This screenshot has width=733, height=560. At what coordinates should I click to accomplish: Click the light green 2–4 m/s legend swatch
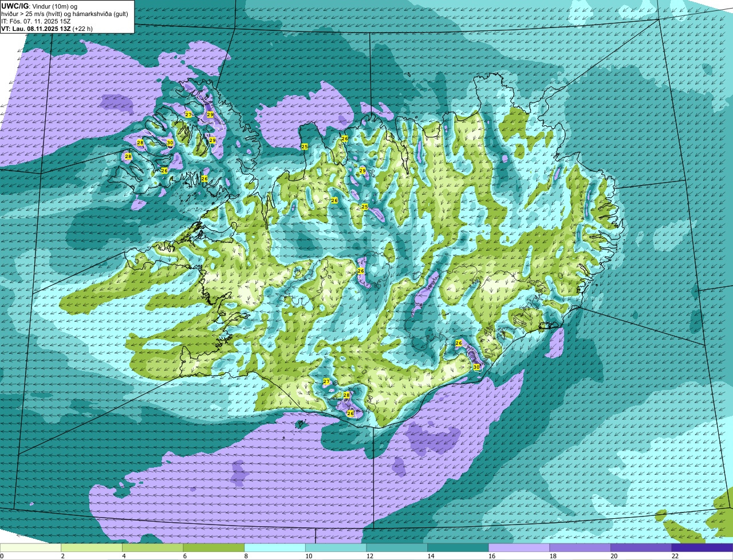click(92, 547)
